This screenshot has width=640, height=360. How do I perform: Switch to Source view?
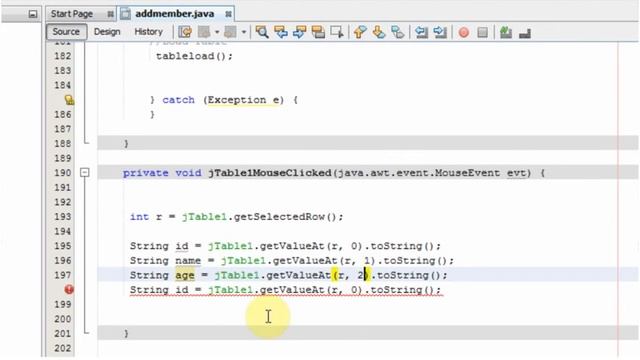coord(66,32)
